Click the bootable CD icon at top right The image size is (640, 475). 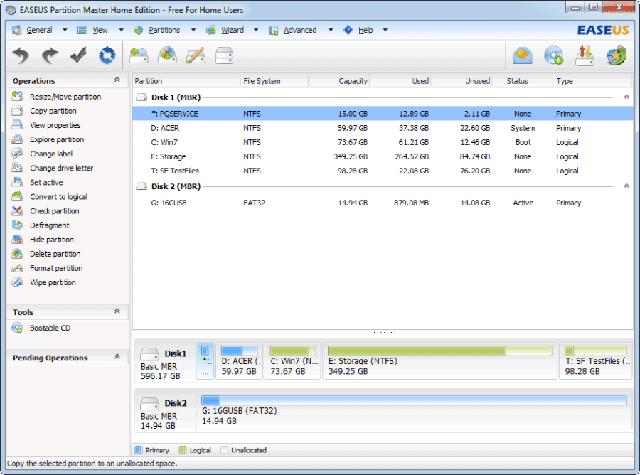tap(553, 55)
